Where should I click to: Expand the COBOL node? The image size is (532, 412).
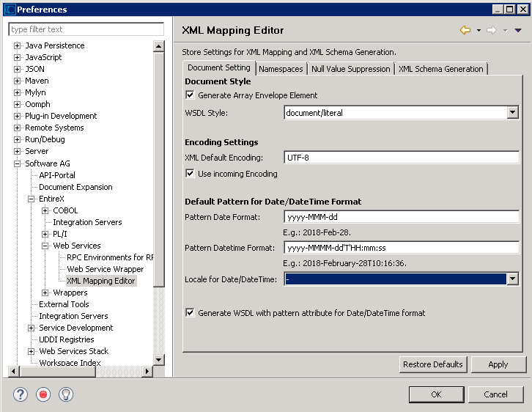[45, 210]
